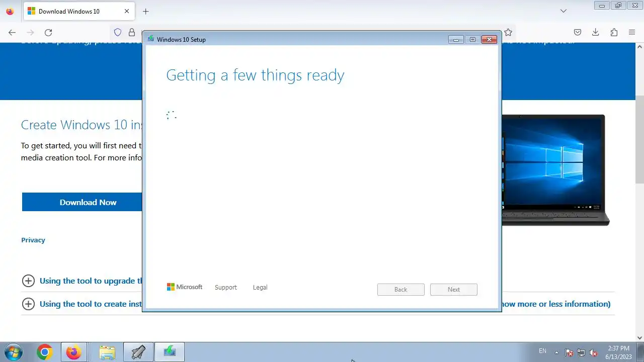Open the Support link in Setup

pos(225,288)
